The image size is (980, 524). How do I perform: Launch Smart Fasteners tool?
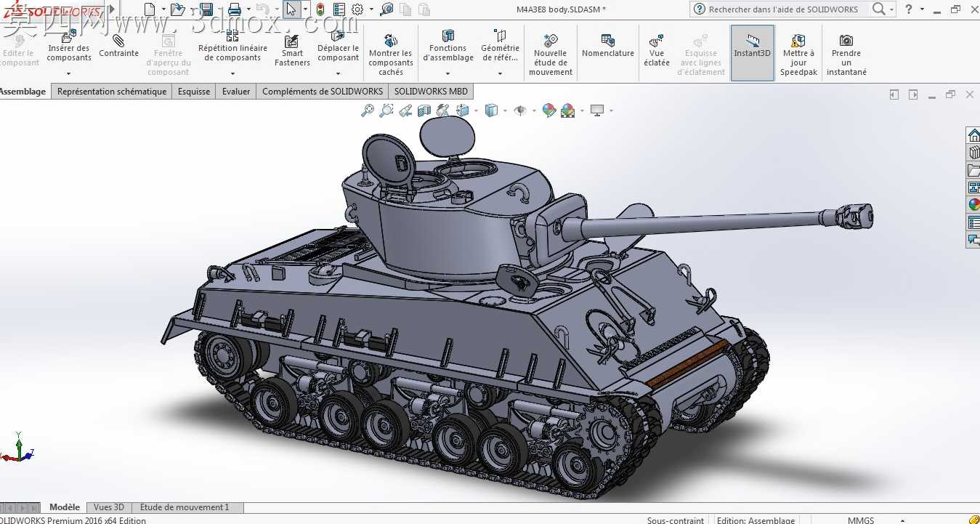(292, 49)
